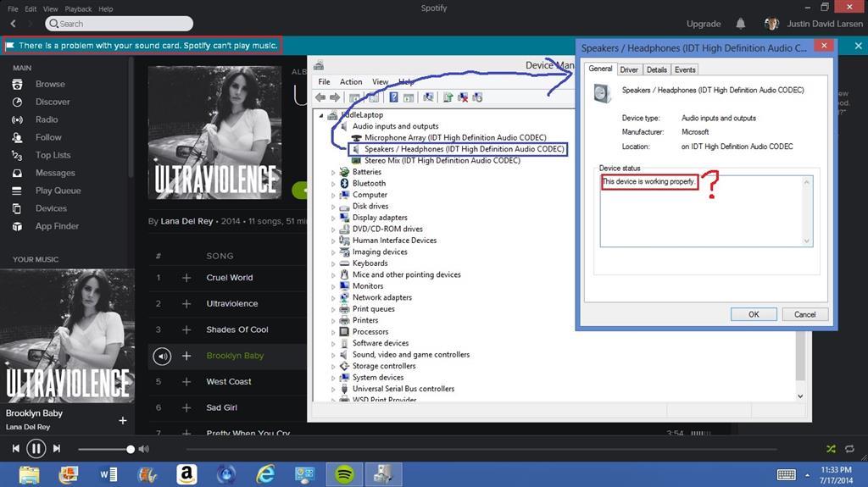Open Device Manager Action menu
The width and height of the screenshot is (868, 487).
click(351, 82)
